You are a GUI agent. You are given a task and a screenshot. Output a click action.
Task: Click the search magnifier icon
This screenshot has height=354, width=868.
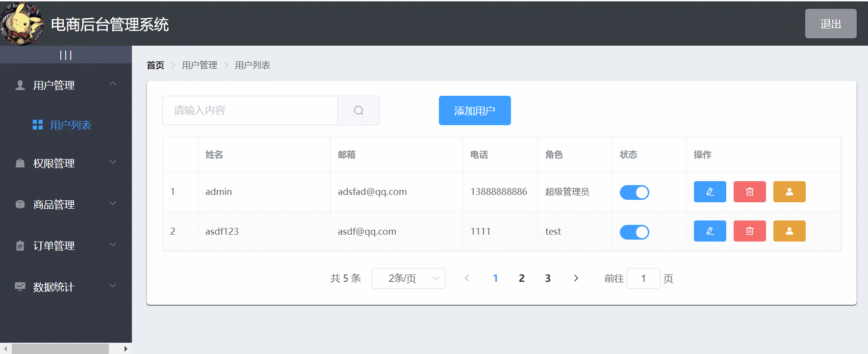click(x=358, y=110)
